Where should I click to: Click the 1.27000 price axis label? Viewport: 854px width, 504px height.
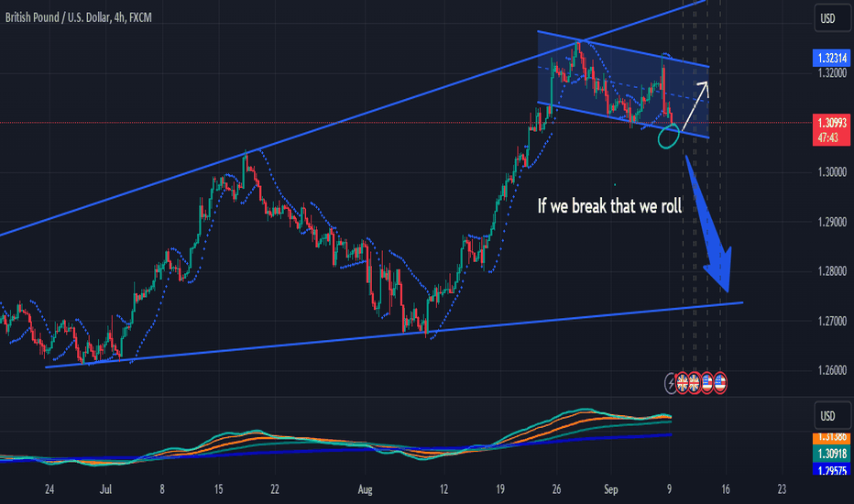832,321
